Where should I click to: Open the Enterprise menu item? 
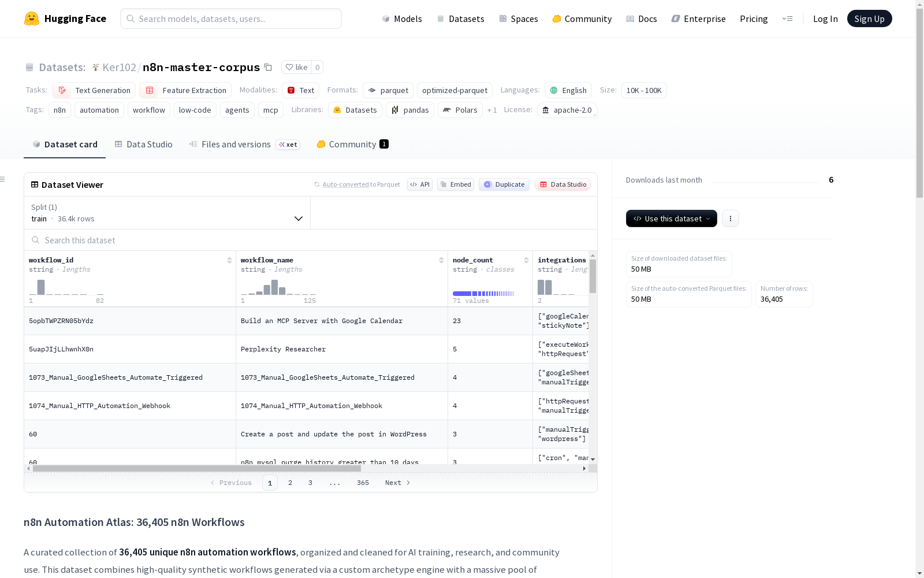[x=699, y=18]
